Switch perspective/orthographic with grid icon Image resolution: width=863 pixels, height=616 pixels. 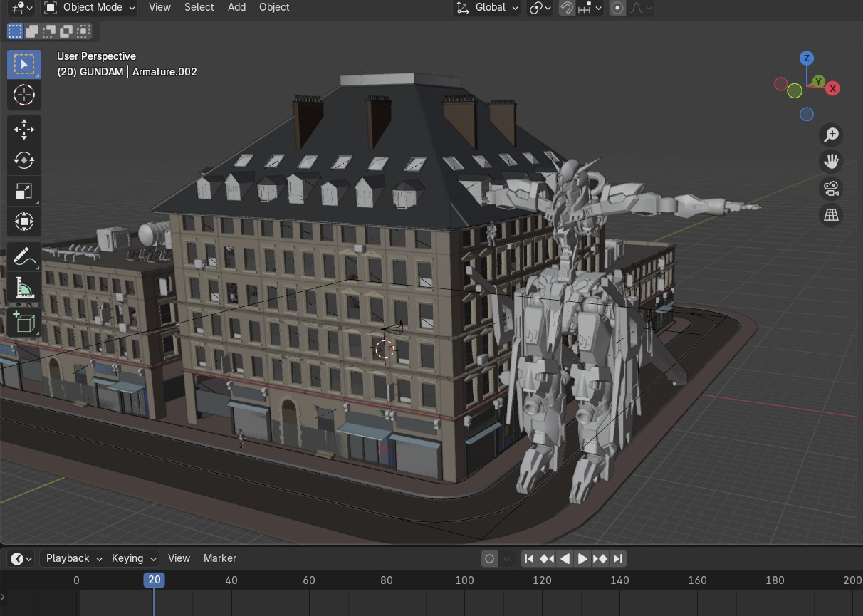click(x=831, y=215)
